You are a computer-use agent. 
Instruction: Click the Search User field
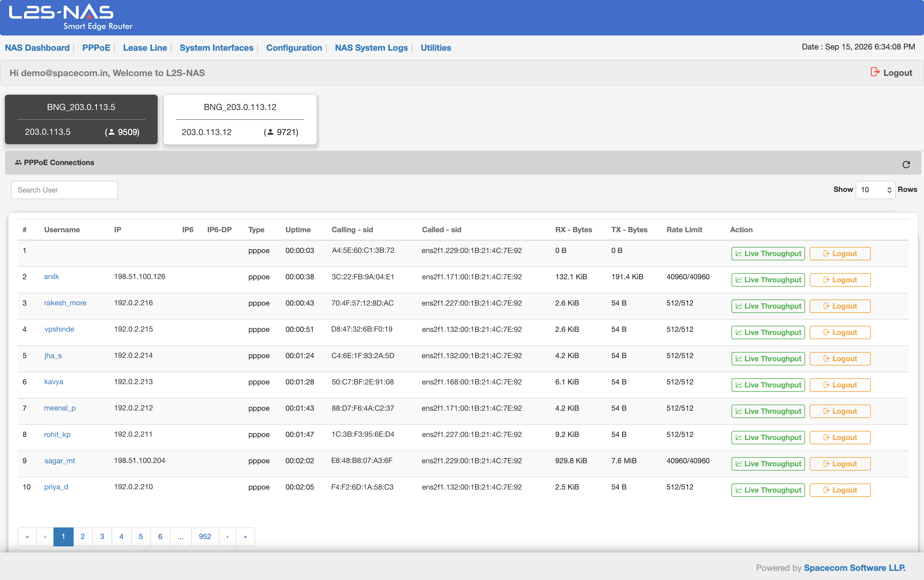tap(64, 190)
